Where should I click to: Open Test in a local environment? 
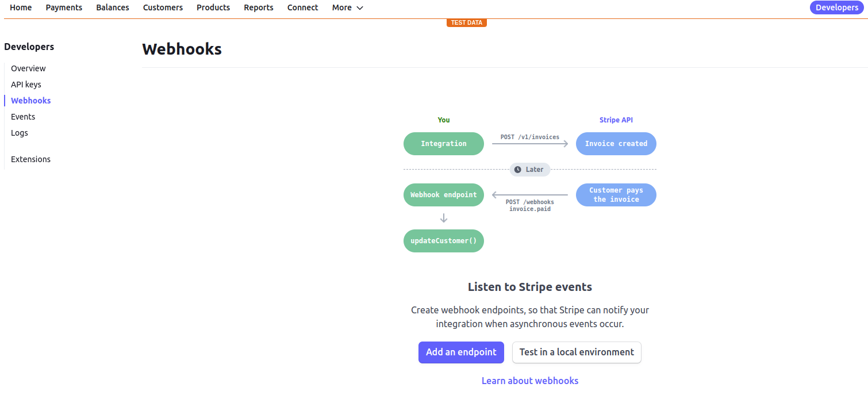[x=577, y=352]
